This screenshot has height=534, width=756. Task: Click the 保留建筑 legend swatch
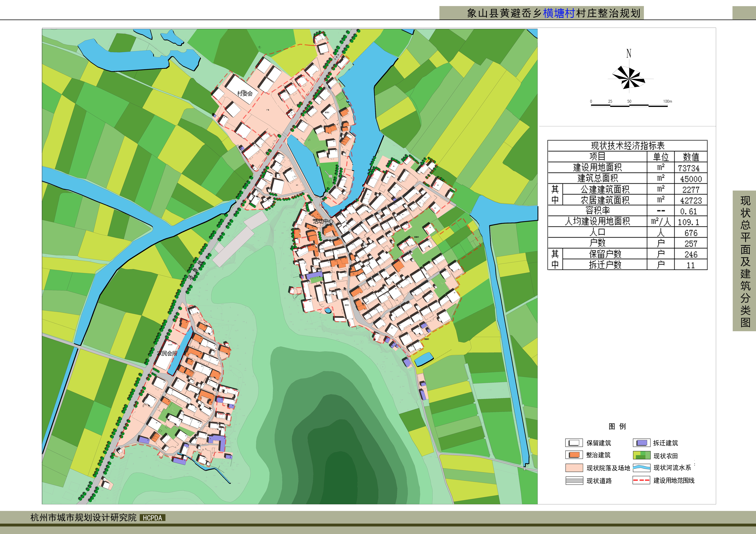[x=574, y=443]
